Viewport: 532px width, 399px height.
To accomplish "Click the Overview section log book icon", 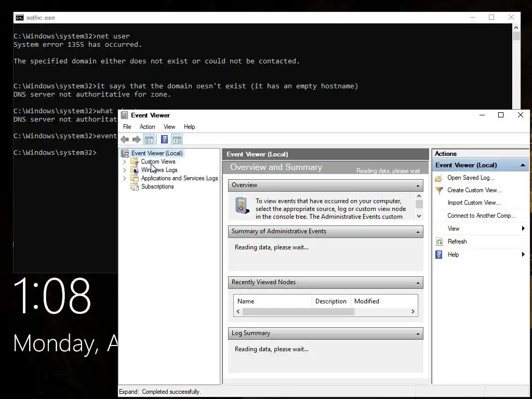I will click(242, 206).
